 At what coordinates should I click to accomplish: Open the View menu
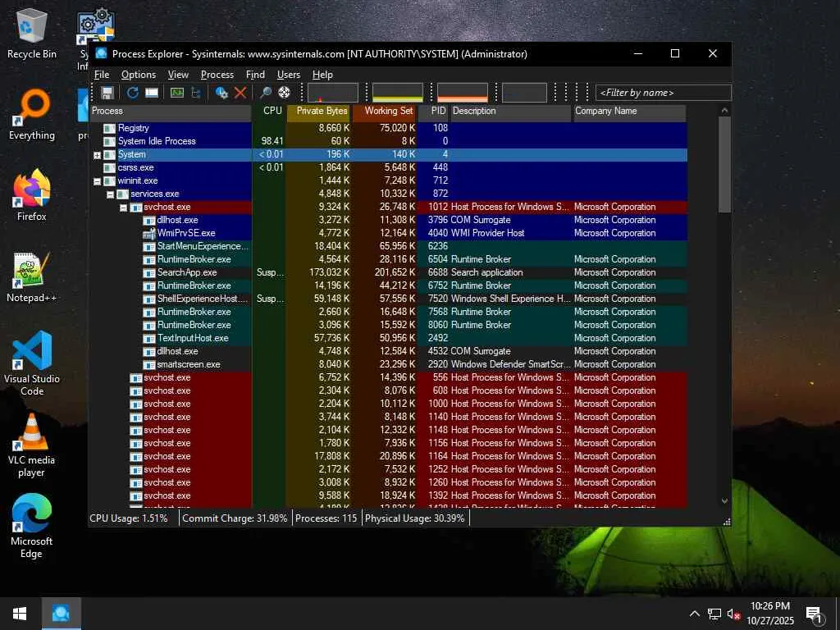point(178,75)
